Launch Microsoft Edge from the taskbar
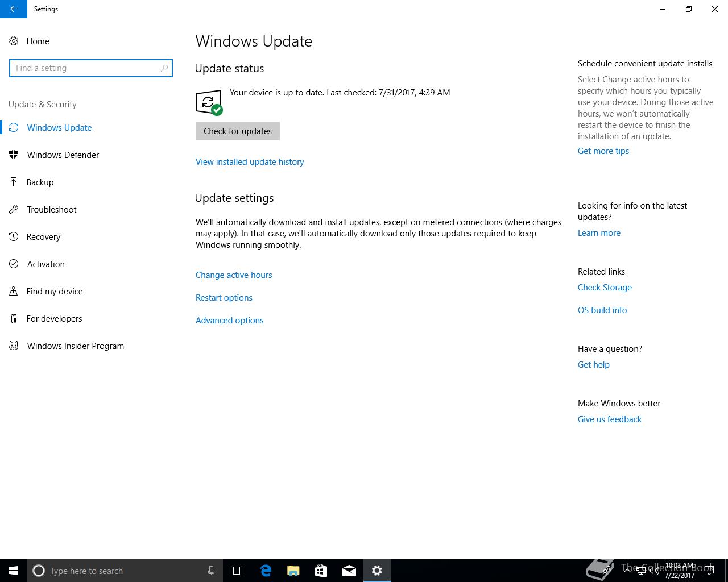 (x=266, y=571)
